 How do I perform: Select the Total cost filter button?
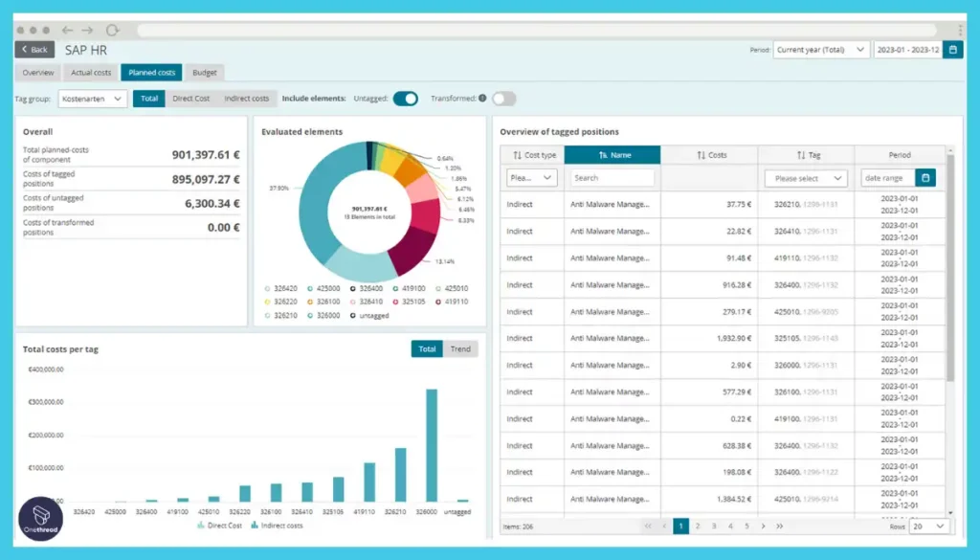pyautogui.click(x=148, y=99)
